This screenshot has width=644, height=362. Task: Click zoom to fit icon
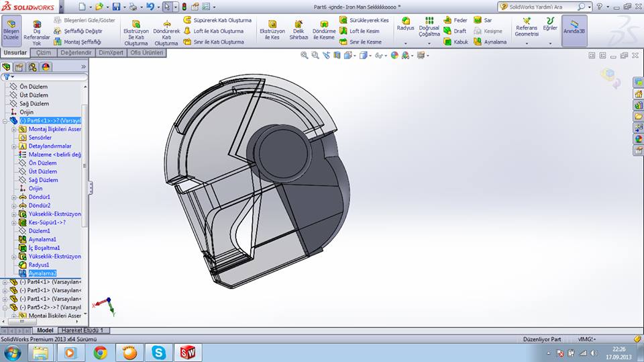point(304,55)
